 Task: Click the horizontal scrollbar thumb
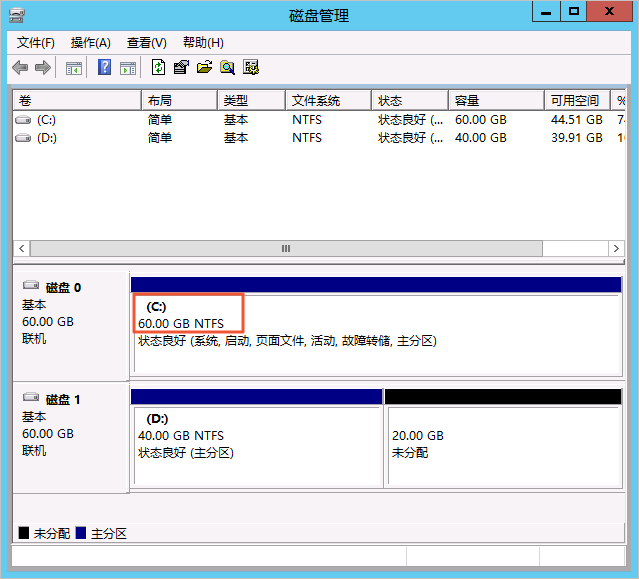pyautogui.click(x=286, y=249)
